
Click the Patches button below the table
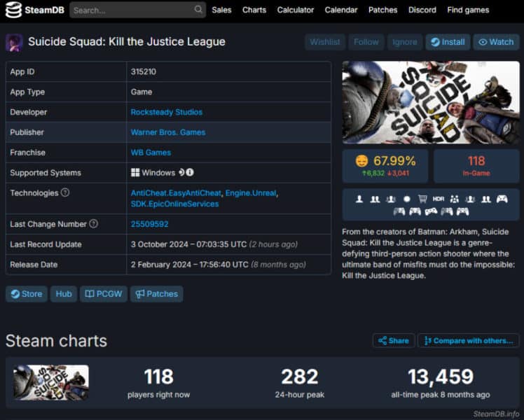(157, 294)
